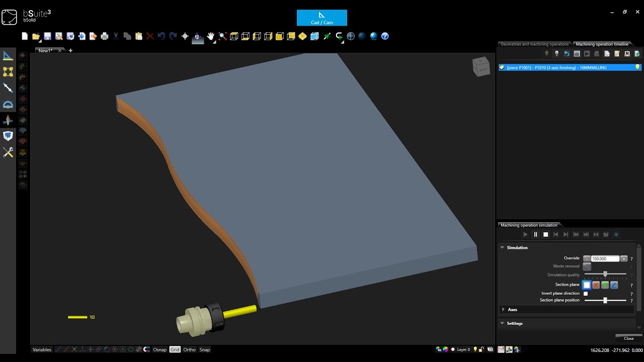Collapse the Settings section
Screen dimensions: 644x362
(502, 323)
